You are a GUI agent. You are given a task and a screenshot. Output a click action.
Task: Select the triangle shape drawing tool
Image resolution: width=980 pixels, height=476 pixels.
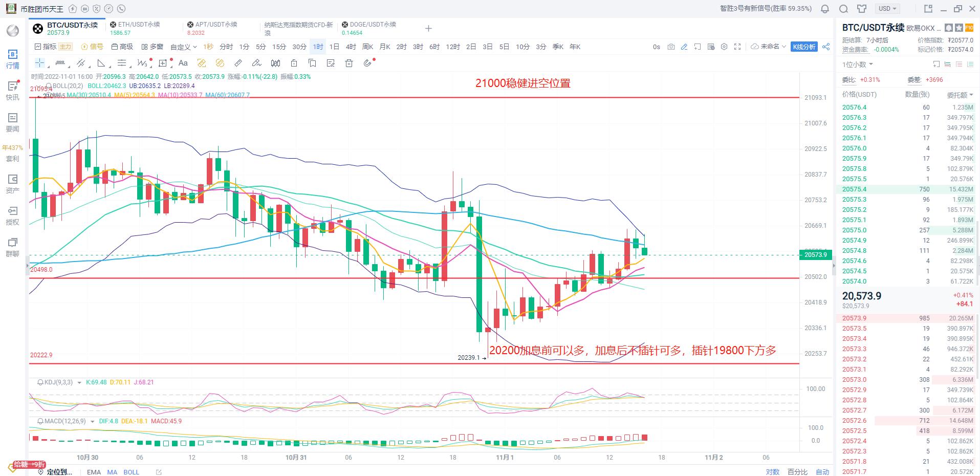click(101, 63)
